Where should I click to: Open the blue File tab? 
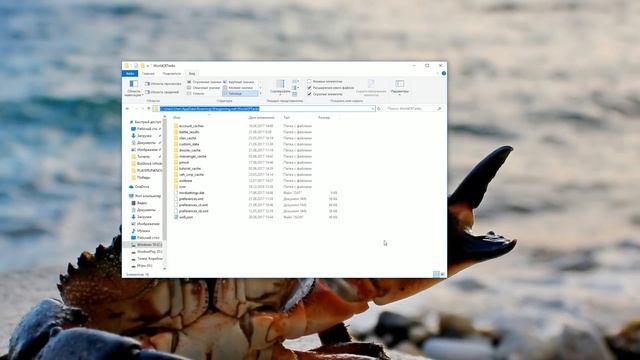pyautogui.click(x=130, y=73)
